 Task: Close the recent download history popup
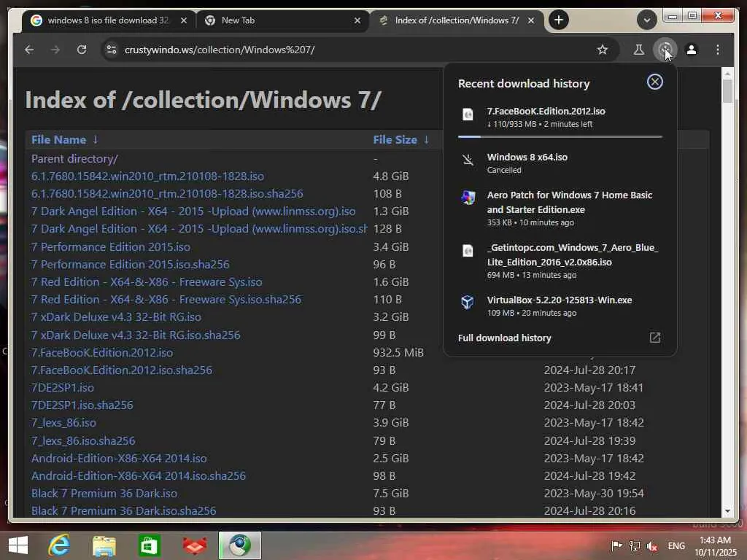tap(654, 82)
